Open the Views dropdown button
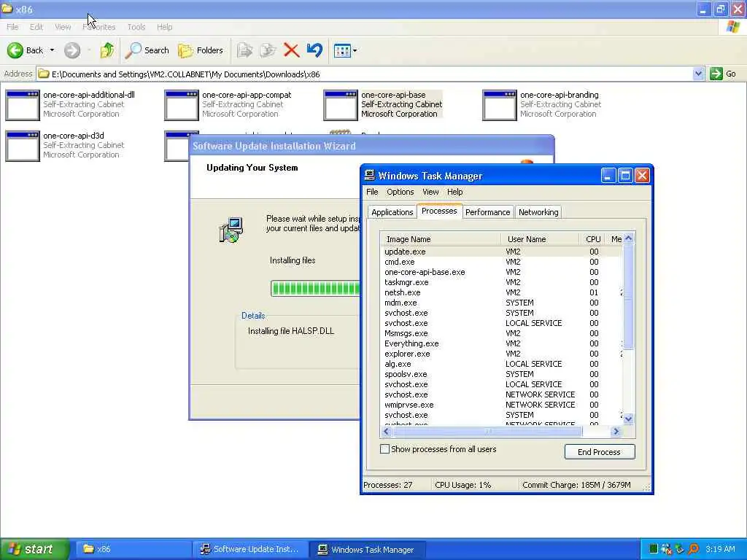Screen dimensions: 747x560 coord(345,50)
